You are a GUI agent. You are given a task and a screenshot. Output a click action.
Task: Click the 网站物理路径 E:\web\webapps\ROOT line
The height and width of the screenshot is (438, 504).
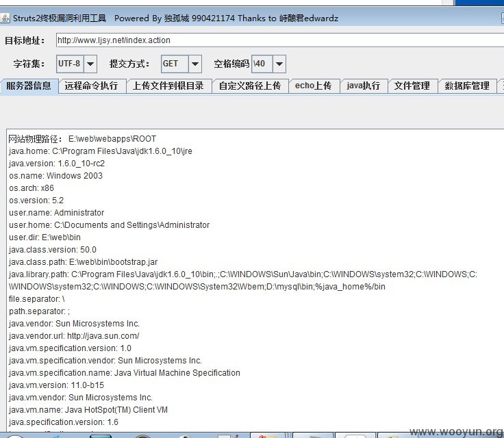(82, 139)
